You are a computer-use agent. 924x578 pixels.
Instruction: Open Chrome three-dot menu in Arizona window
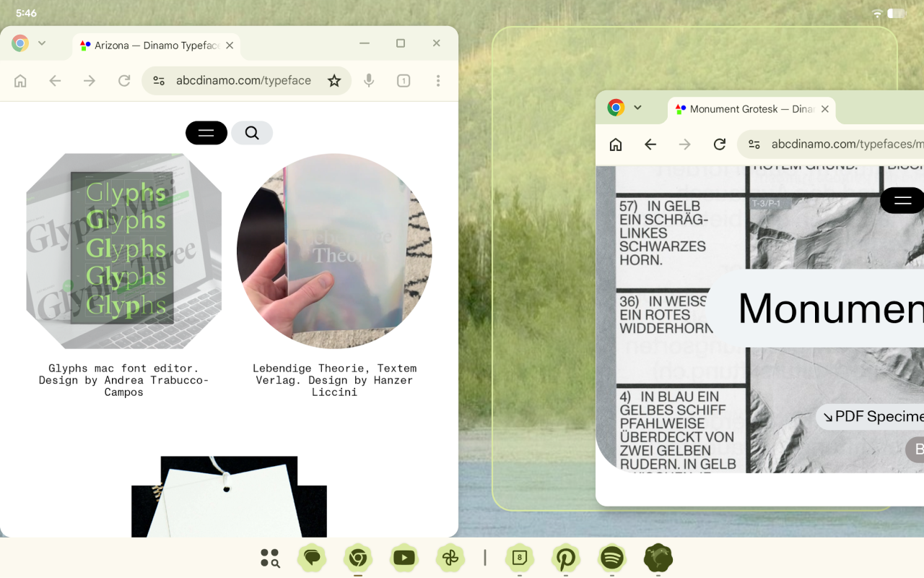click(x=438, y=81)
